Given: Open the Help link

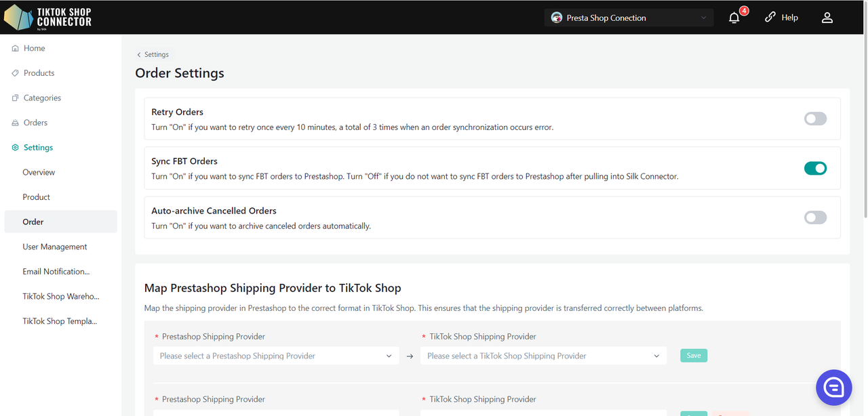Looking at the screenshot, I should pyautogui.click(x=781, y=18).
